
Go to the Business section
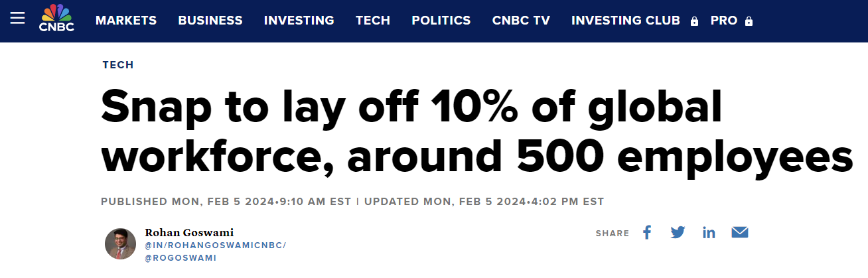click(x=210, y=21)
